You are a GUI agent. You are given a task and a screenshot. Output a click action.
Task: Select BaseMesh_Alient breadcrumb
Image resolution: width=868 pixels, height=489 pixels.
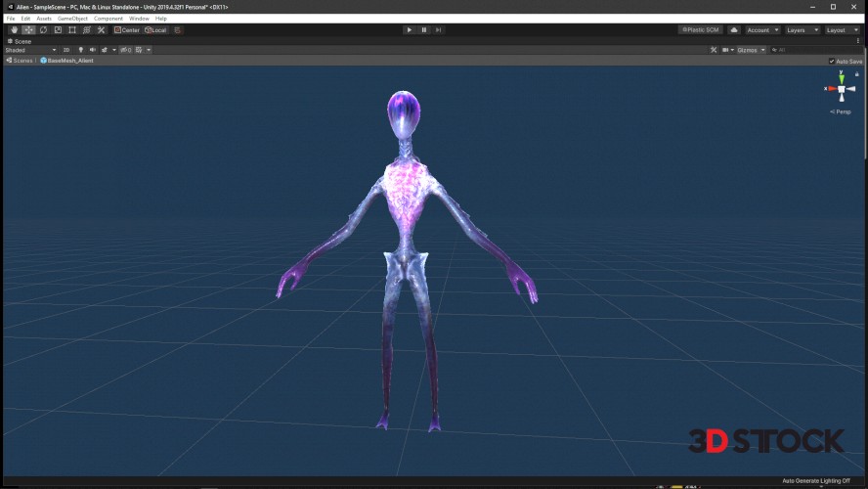67,61
